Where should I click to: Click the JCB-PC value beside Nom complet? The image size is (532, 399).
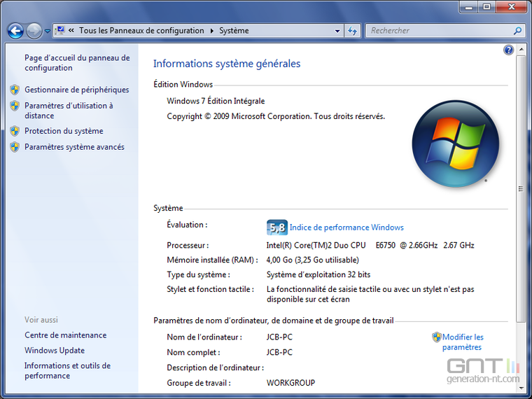coord(279,353)
